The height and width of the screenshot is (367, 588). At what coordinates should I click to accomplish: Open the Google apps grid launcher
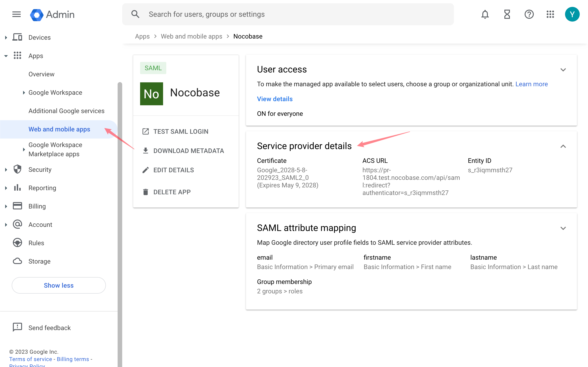[550, 14]
